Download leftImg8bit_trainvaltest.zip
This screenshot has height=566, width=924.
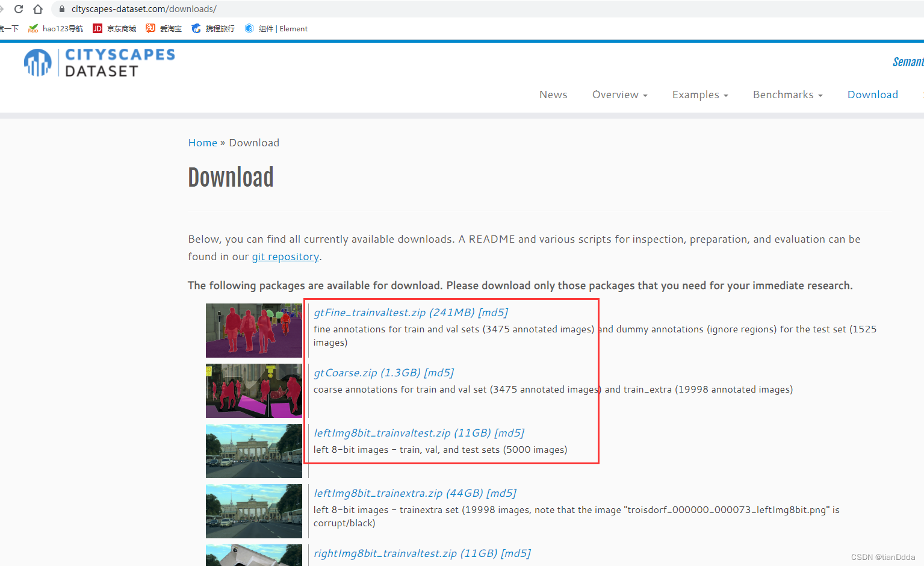pyautogui.click(x=382, y=432)
